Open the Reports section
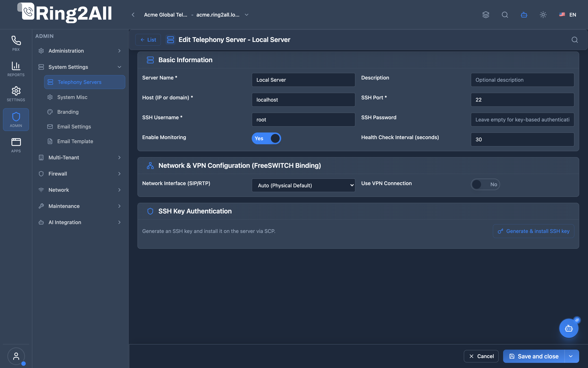Image resolution: width=588 pixels, height=368 pixels. [x=16, y=69]
